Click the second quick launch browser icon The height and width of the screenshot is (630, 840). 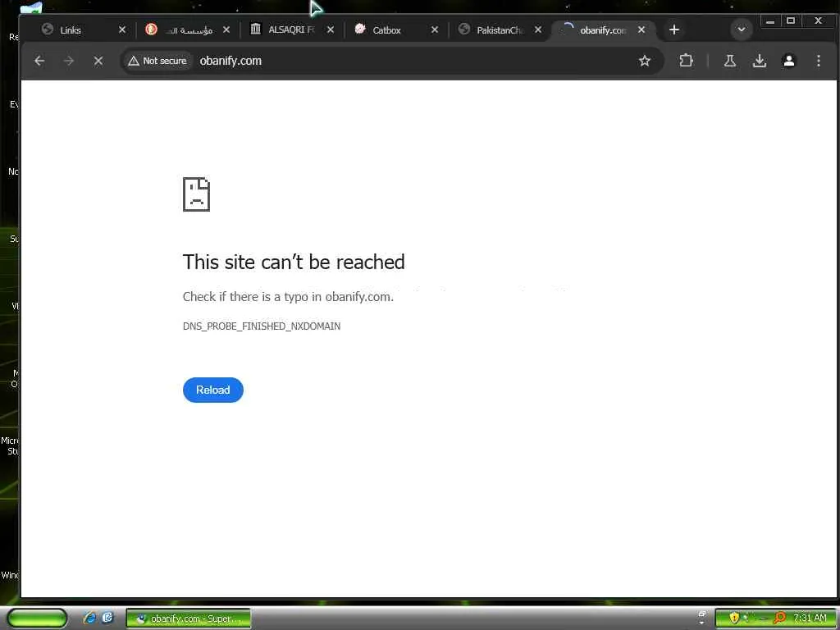(107, 619)
